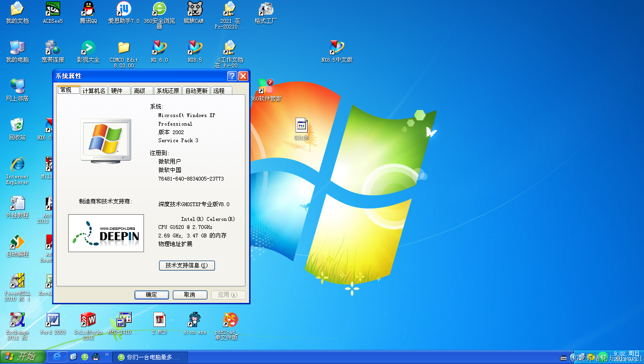The height and width of the screenshot is (364, 644).
Task: Expand the quick launch overflow chevron
Action: click(107, 355)
